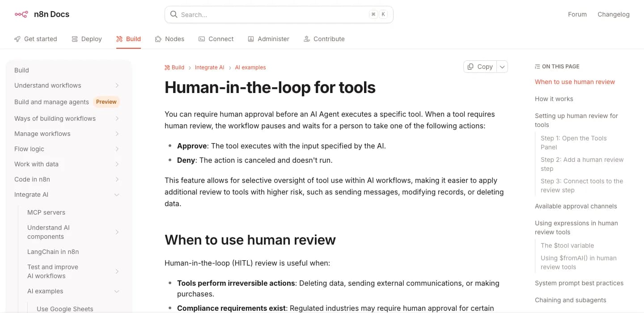Viewport: 644px width, 313px height.
Task: Open the Deploy tab
Action: pyautogui.click(x=87, y=39)
